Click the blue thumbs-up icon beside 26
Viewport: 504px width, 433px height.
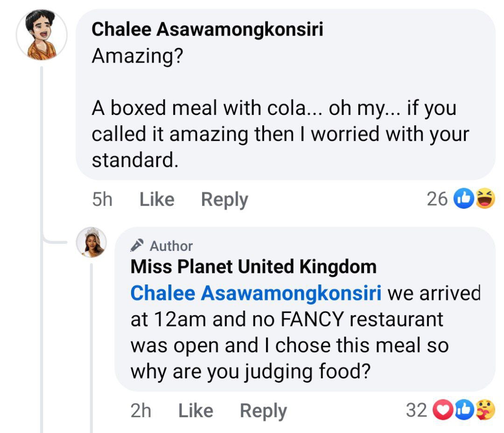coord(463,199)
